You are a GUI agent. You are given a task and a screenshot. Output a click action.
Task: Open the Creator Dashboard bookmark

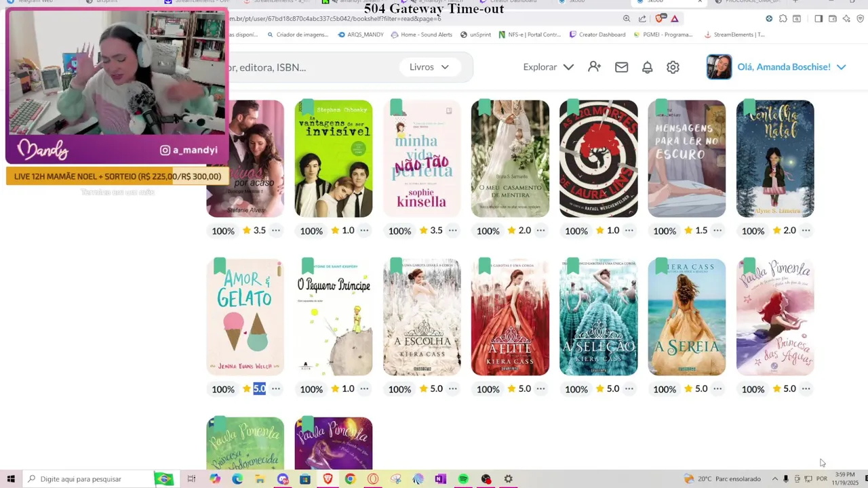[x=597, y=35]
